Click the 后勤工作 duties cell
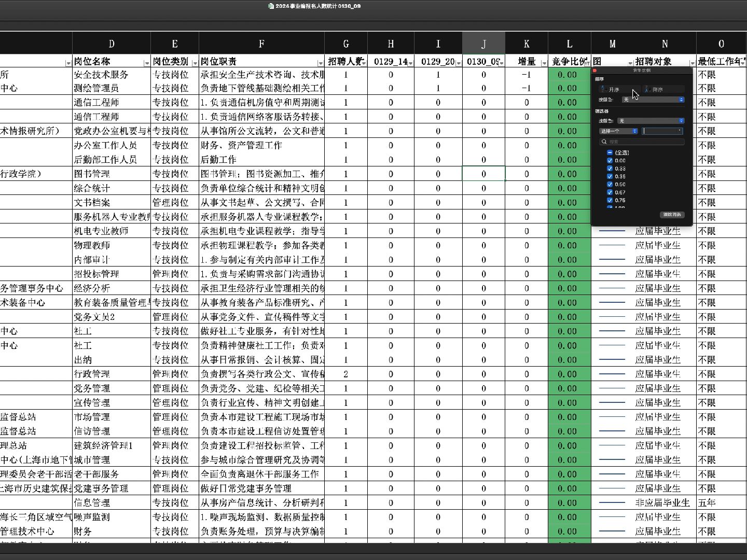The height and width of the screenshot is (560, 747). (x=261, y=160)
